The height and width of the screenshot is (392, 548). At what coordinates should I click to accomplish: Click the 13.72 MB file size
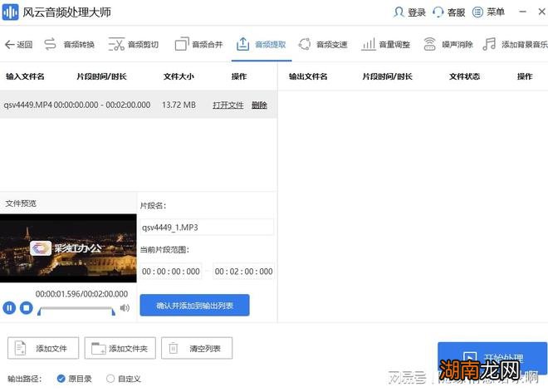click(179, 105)
